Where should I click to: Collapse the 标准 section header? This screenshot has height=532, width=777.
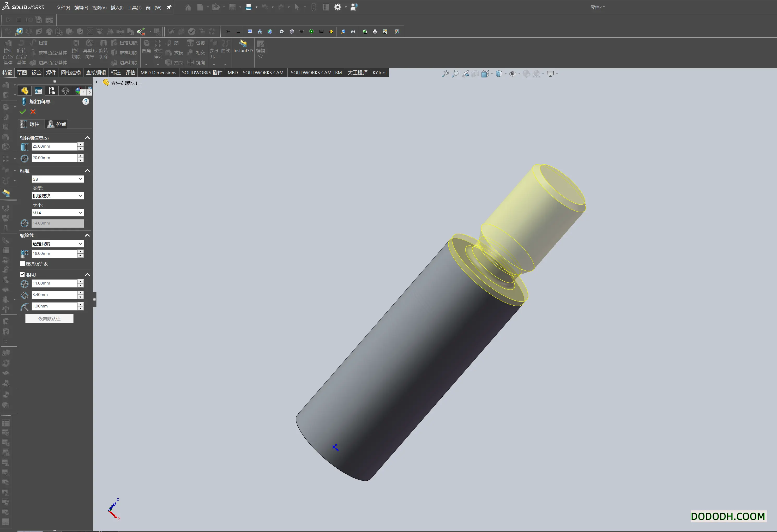click(87, 171)
